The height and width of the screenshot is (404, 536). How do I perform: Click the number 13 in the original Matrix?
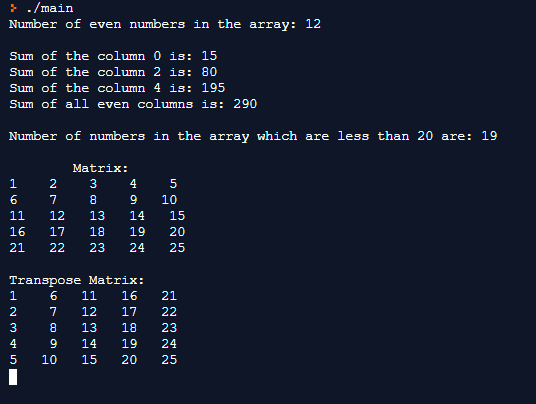(97, 216)
